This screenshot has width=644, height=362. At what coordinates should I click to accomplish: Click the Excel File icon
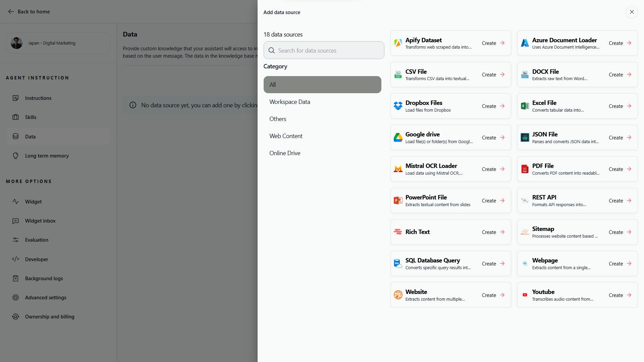525,106
